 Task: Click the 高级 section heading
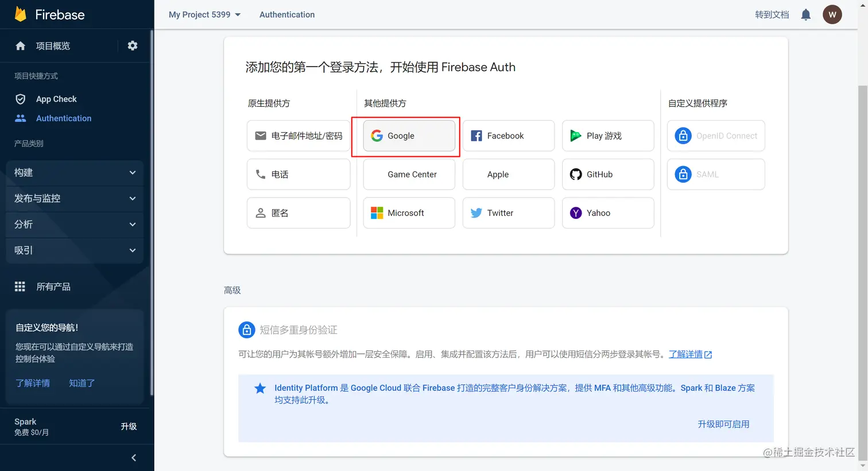tap(232, 291)
